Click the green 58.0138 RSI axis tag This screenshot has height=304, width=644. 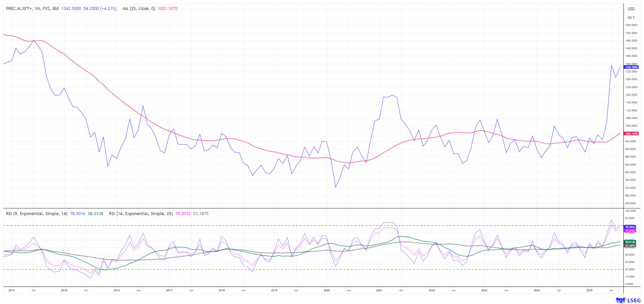[630, 242]
